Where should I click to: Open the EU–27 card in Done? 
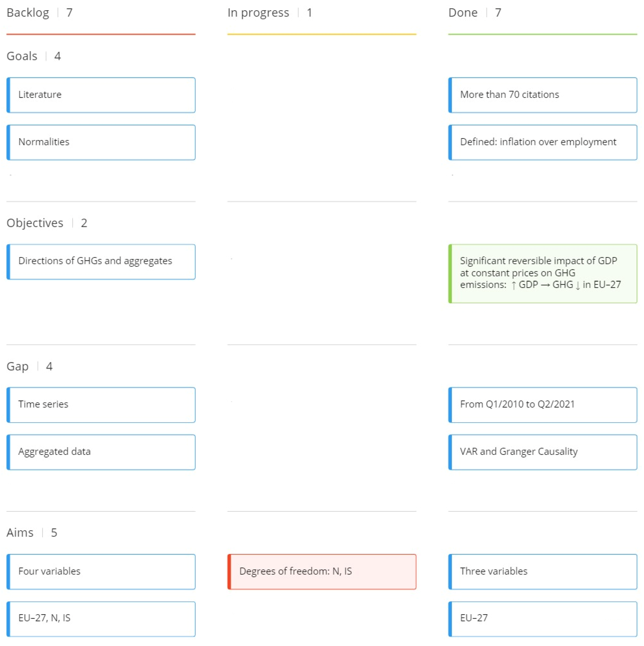542,619
